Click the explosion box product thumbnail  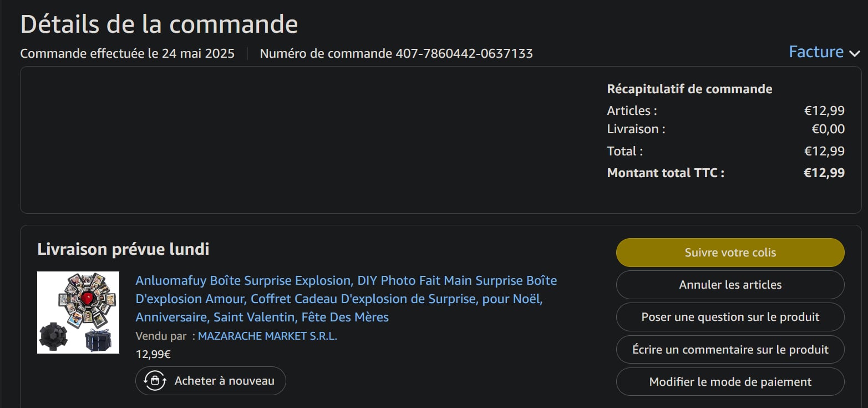[x=78, y=313]
